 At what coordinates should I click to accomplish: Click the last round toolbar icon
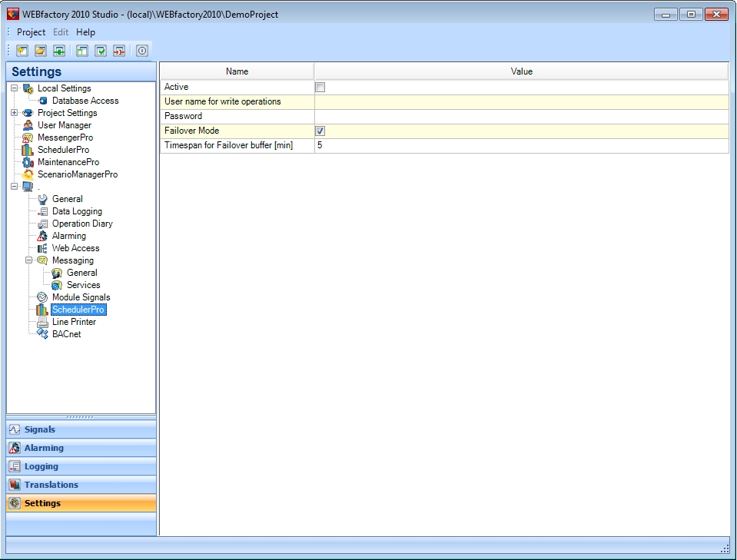142,51
